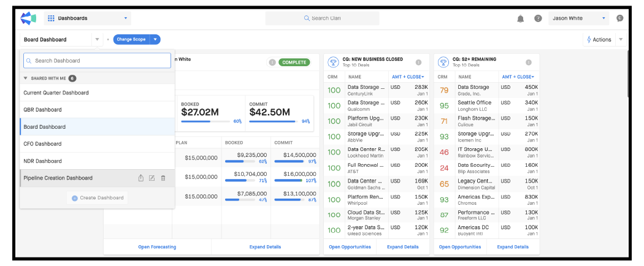Click trophy icon on S2+ Remaining card
644x266 pixels.
point(443,62)
